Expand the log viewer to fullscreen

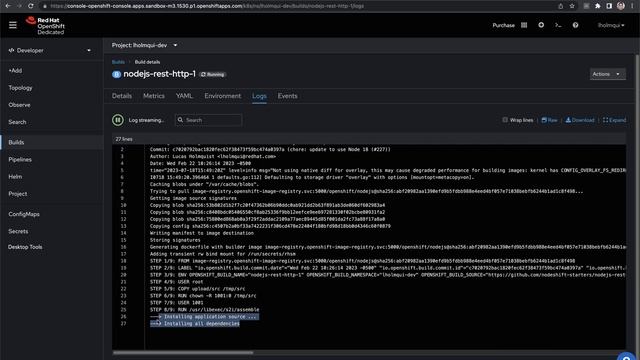tap(614, 120)
